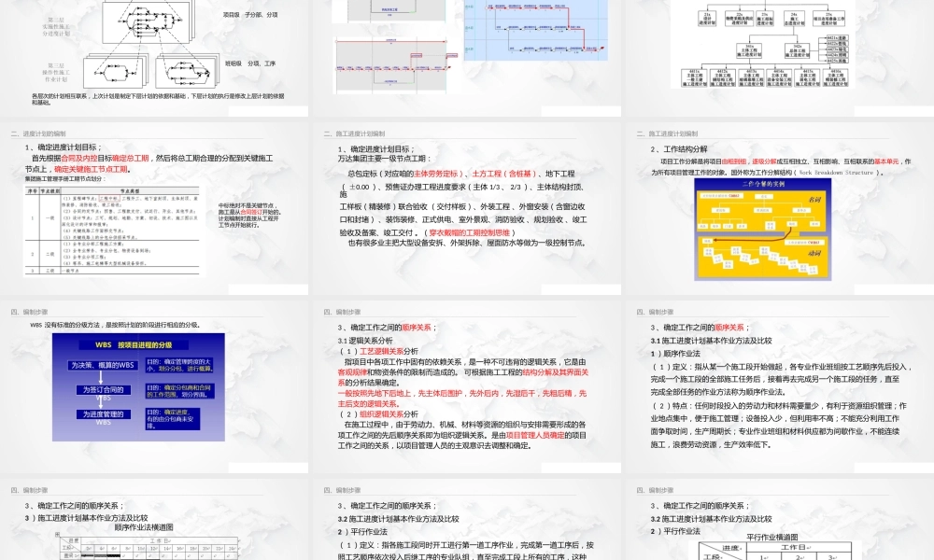Click the line starting "WBS 没有标准的分级方法"
The width and height of the screenshot is (934, 560).
coord(115,326)
